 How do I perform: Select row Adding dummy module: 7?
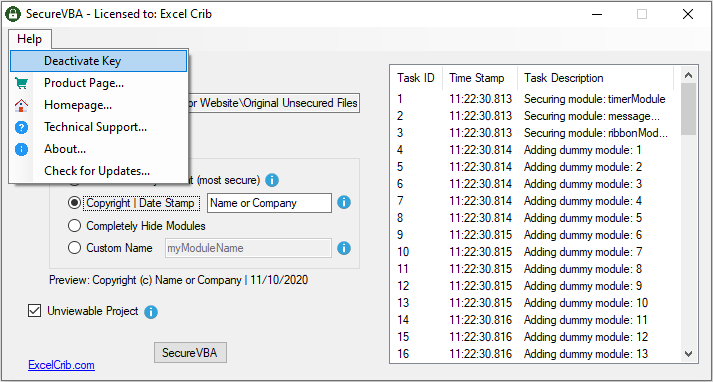(536, 251)
